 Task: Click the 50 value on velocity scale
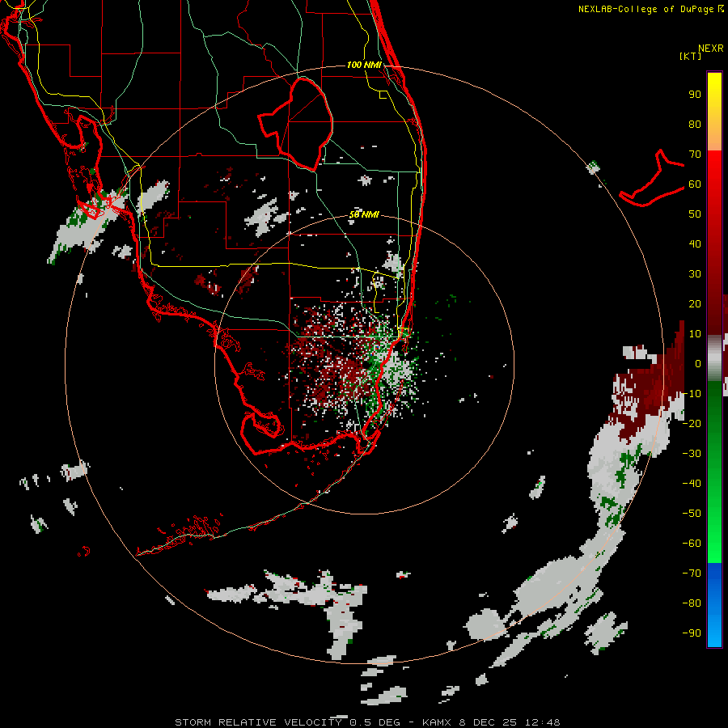point(695,214)
